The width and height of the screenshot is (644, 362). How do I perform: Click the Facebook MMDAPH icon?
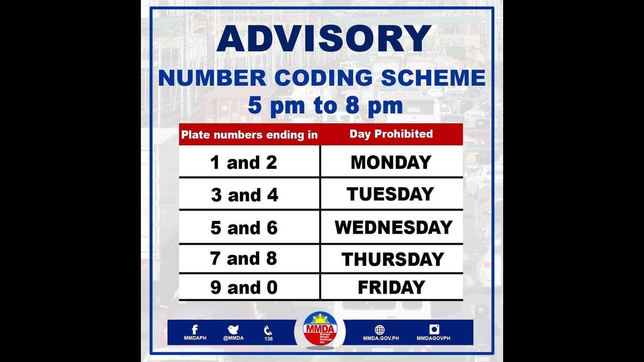point(198,331)
